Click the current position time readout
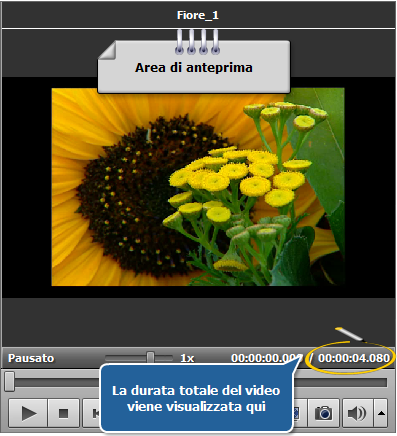 coord(267,358)
